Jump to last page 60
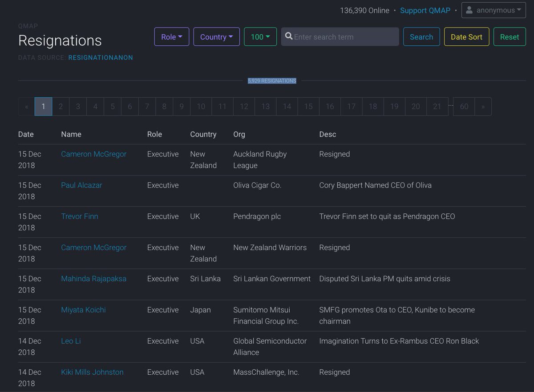 [x=464, y=107]
